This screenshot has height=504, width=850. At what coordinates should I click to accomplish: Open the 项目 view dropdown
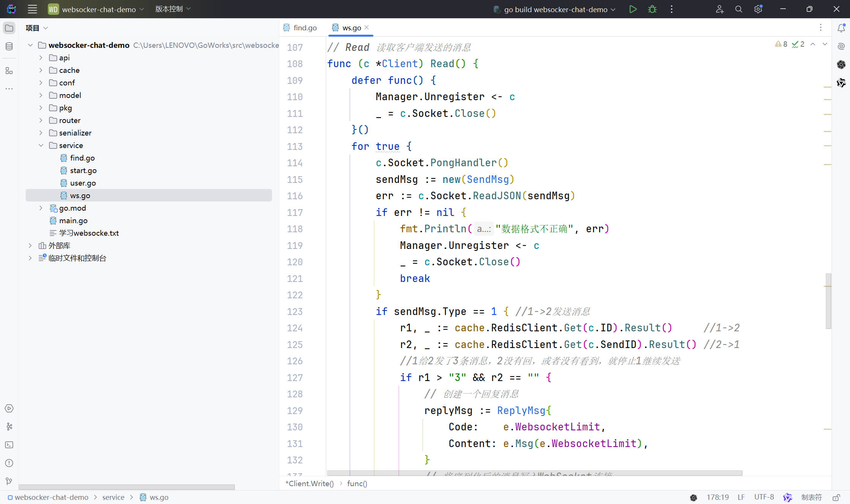pyautogui.click(x=37, y=28)
